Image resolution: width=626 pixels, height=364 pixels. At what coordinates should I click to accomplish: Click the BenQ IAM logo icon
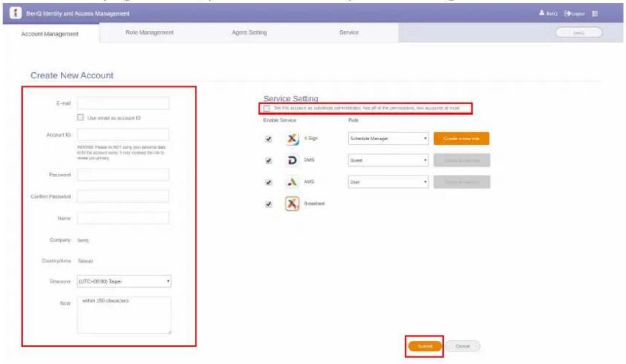click(15, 13)
